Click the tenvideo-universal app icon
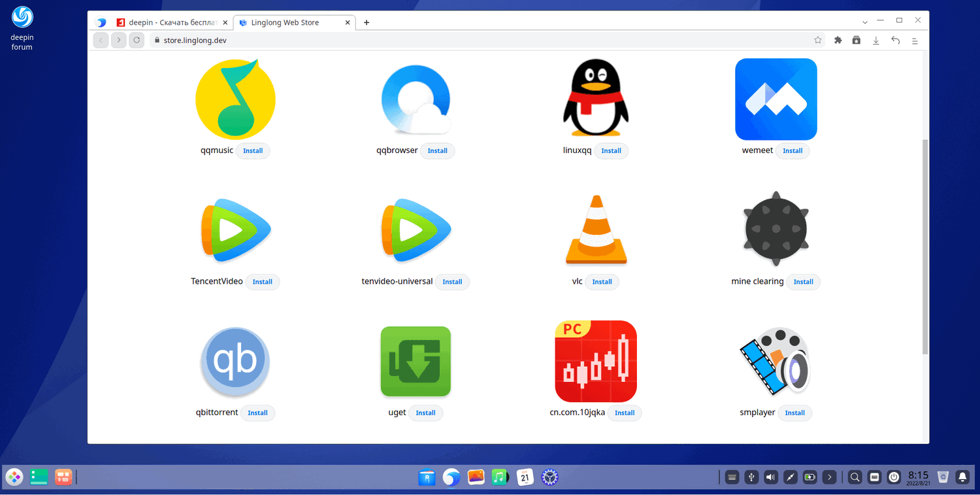 [416, 230]
